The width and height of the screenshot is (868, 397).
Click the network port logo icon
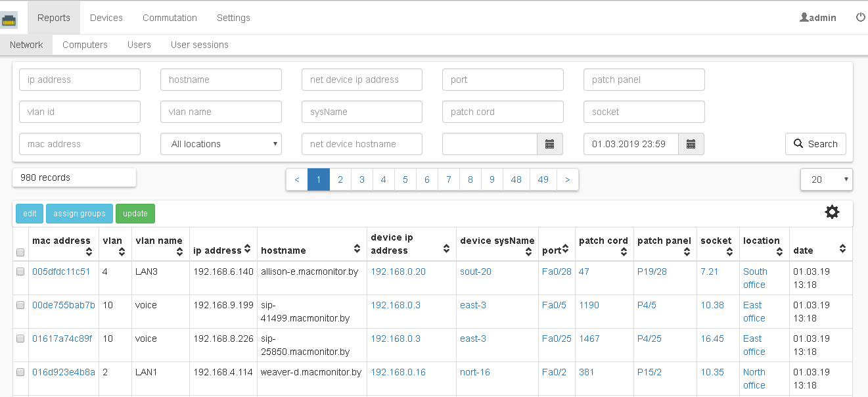(10, 19)
